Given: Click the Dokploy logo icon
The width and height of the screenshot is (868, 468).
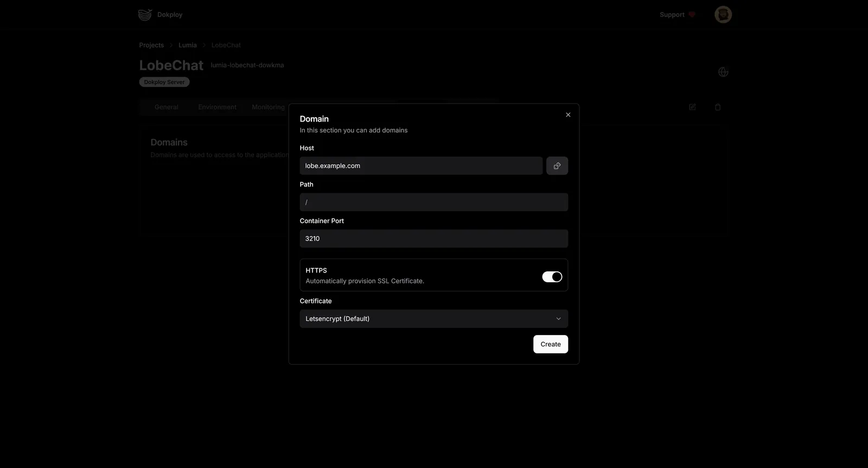Looking at the screenshot, I should pyautogui.click(x=145, y=15).
